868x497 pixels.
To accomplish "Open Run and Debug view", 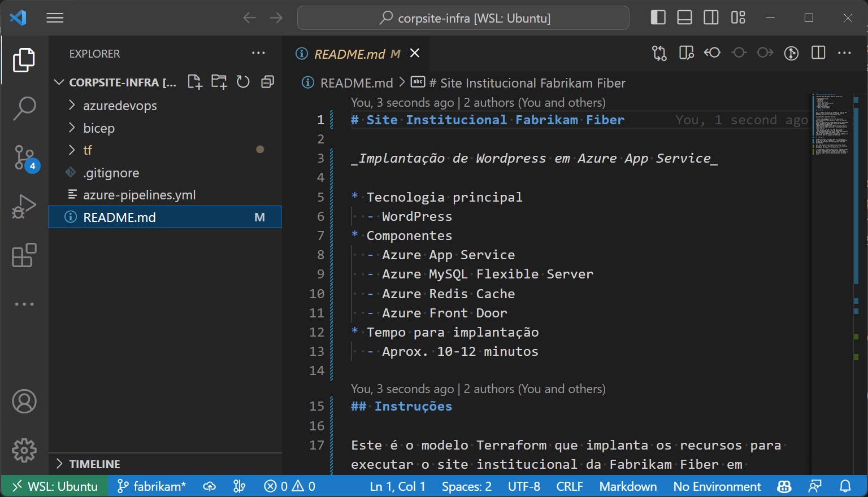I will pos(24,206).
